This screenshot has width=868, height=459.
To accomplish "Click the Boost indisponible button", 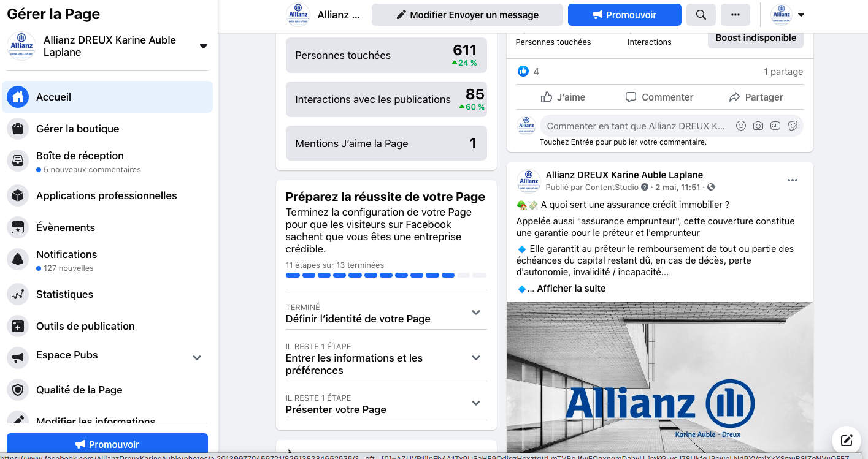I will [x=756, y=37].
